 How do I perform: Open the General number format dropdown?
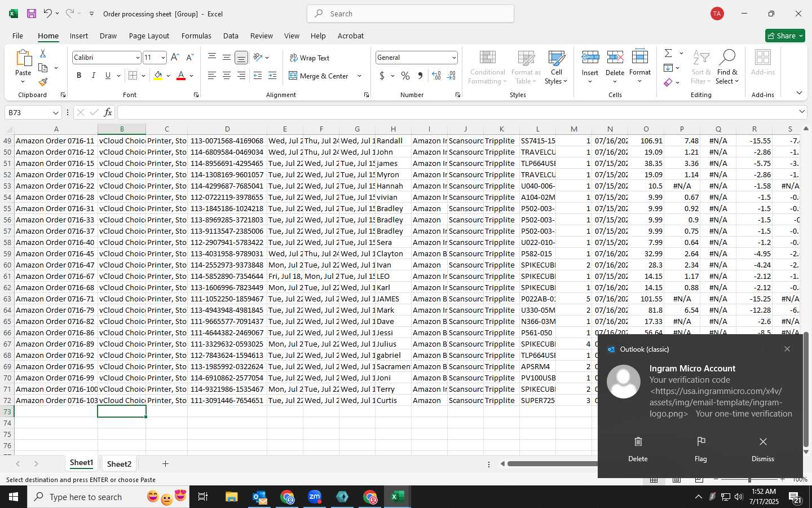tap(453, 58)
